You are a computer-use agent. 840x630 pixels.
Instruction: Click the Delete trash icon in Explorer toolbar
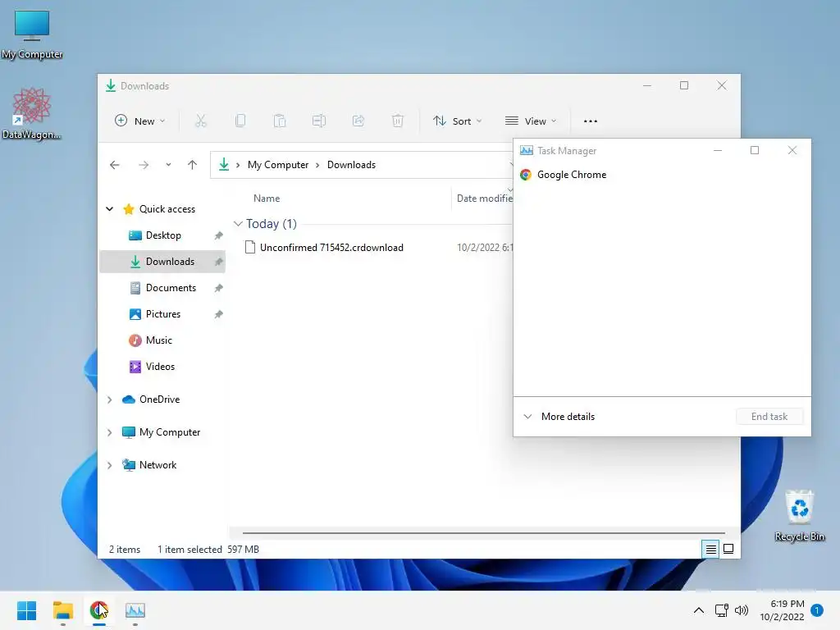point(398,121)
